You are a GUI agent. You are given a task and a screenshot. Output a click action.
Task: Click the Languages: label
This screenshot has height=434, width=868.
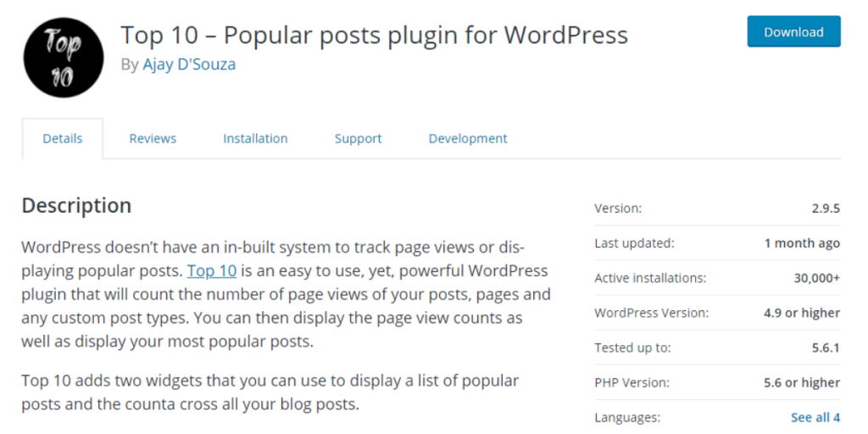point(627,417)
